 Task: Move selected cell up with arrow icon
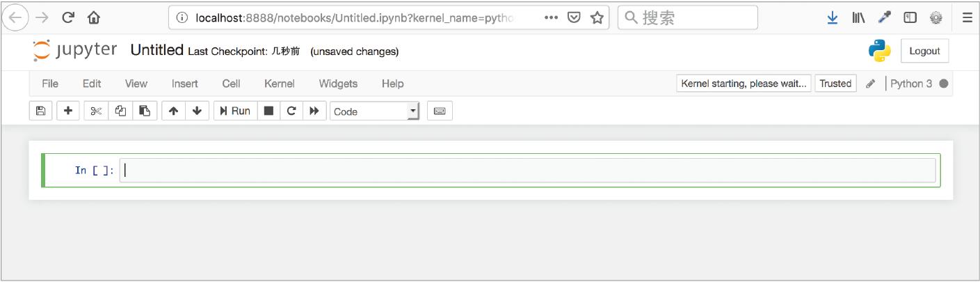[x=174, y=111]
